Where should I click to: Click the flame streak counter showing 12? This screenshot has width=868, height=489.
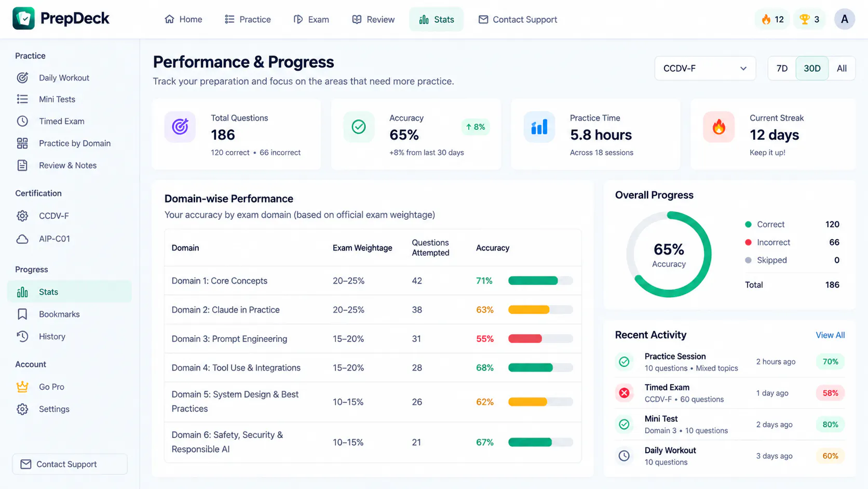tap(772, 19)
